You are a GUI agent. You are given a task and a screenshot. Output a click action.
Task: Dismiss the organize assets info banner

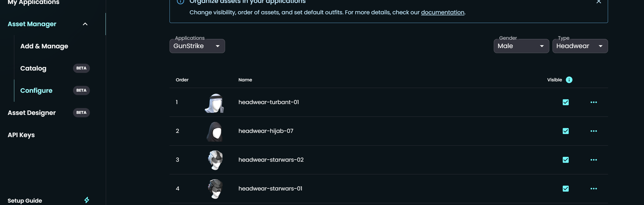click(x=599, y=2)
